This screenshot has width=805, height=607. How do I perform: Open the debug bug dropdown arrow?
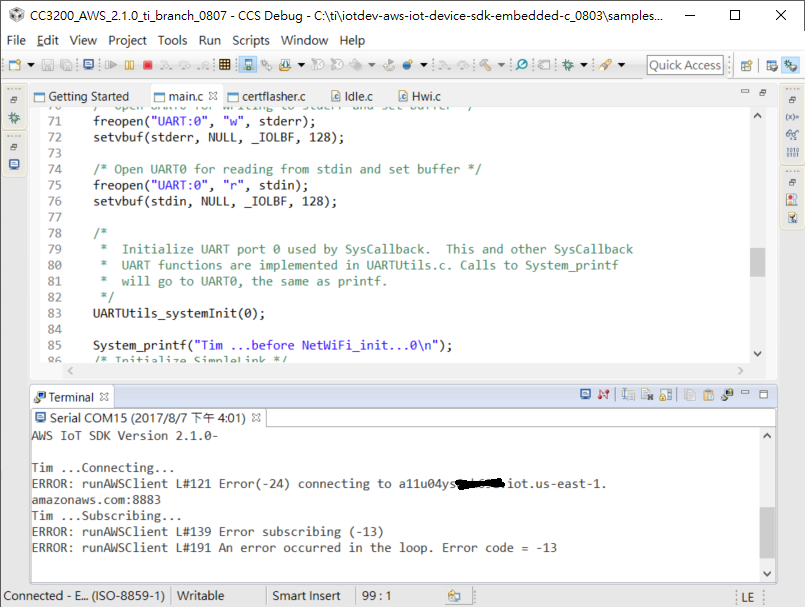pos(584,65)
